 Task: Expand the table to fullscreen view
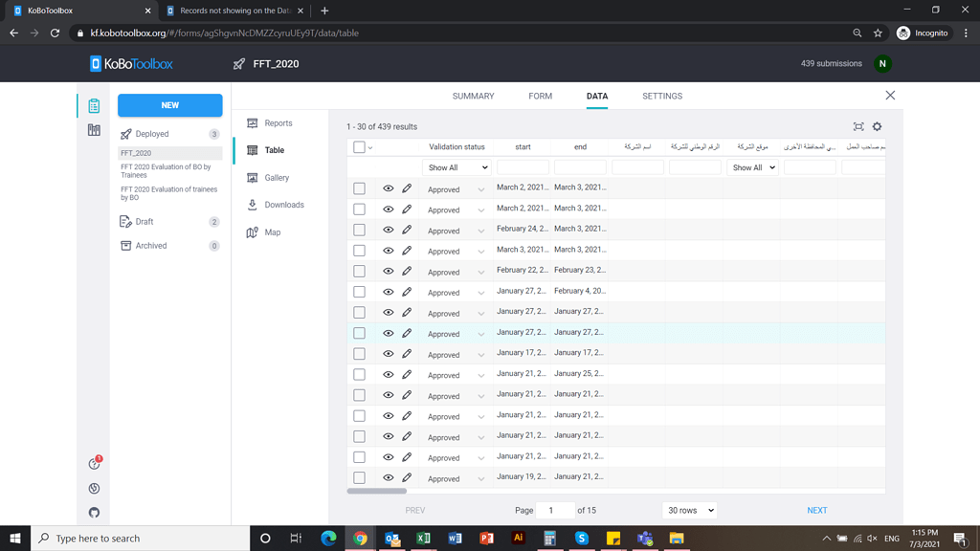click(858, 125)
